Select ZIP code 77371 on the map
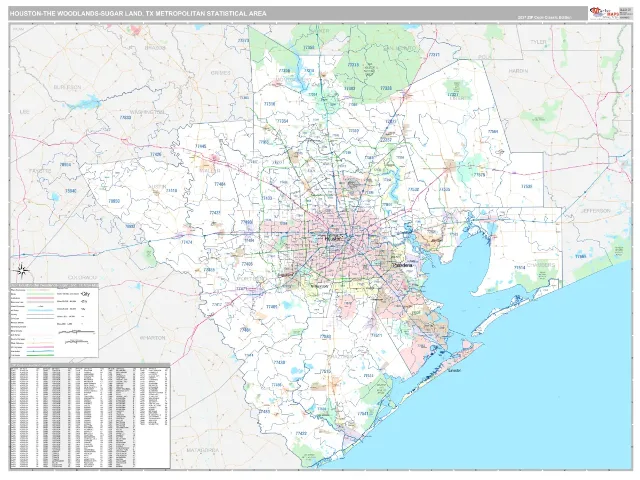Viewport: 640px width, 480px height. pyautogui.click(x=433, y=54)
